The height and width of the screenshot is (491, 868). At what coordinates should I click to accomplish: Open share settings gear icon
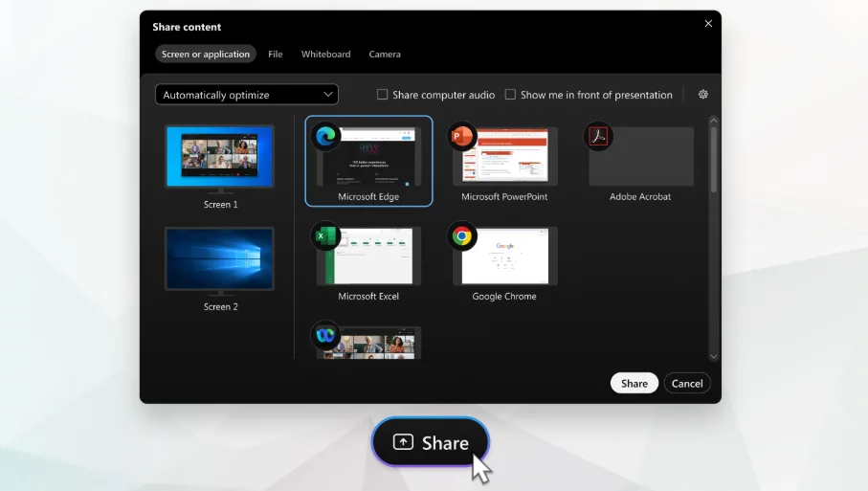(703, 95)
